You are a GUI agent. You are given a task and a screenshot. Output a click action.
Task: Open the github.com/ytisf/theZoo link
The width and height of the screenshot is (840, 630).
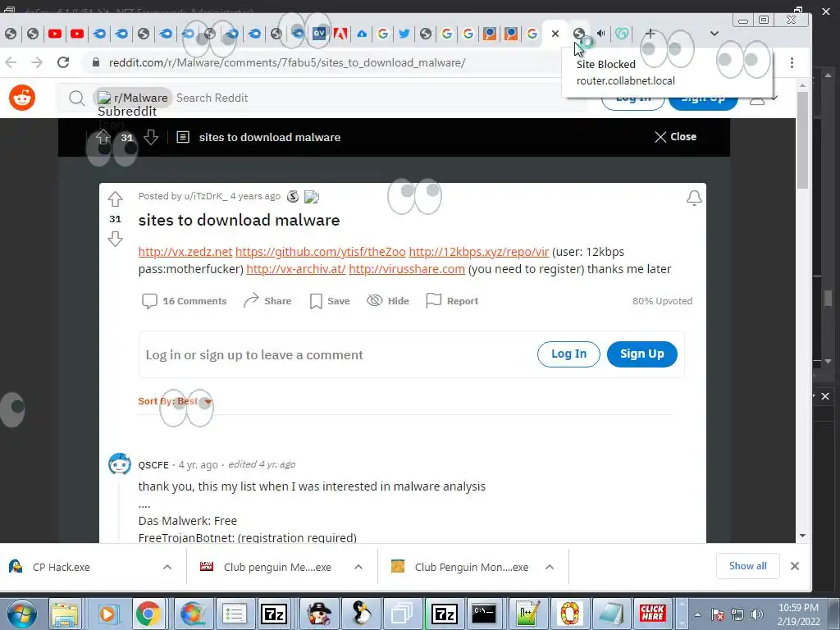tap(321, 252)
